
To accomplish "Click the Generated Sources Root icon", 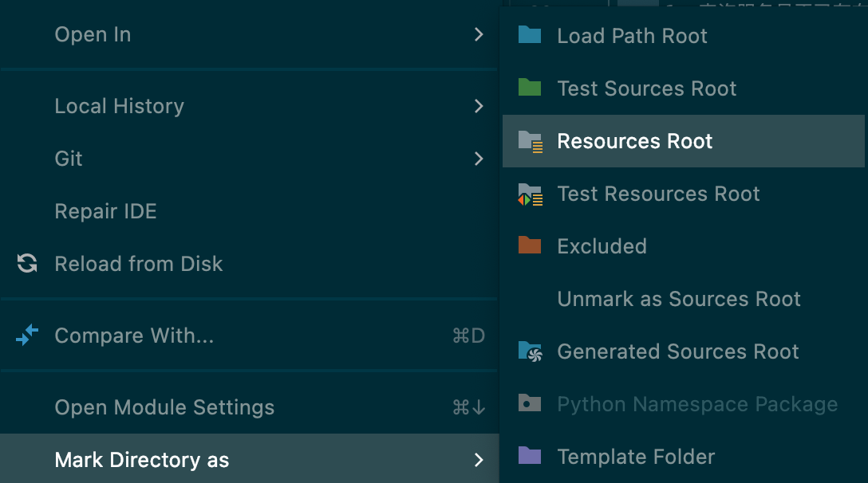I will tap(530, 351).
